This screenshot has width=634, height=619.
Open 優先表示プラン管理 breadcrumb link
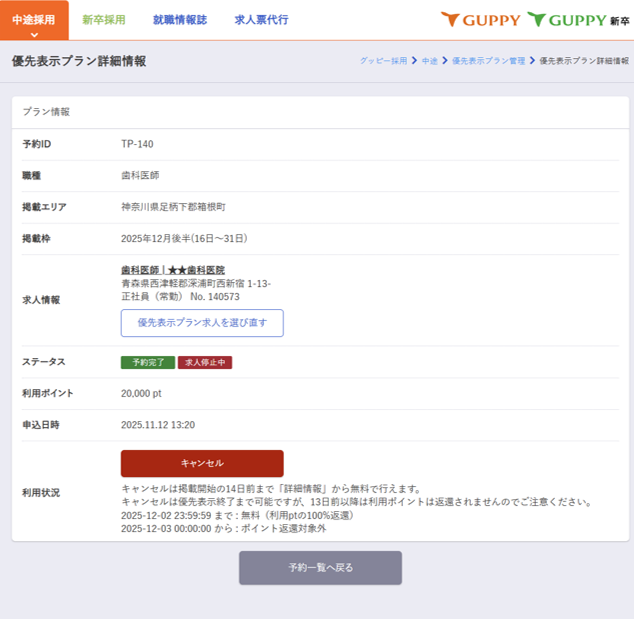[488, 61]
